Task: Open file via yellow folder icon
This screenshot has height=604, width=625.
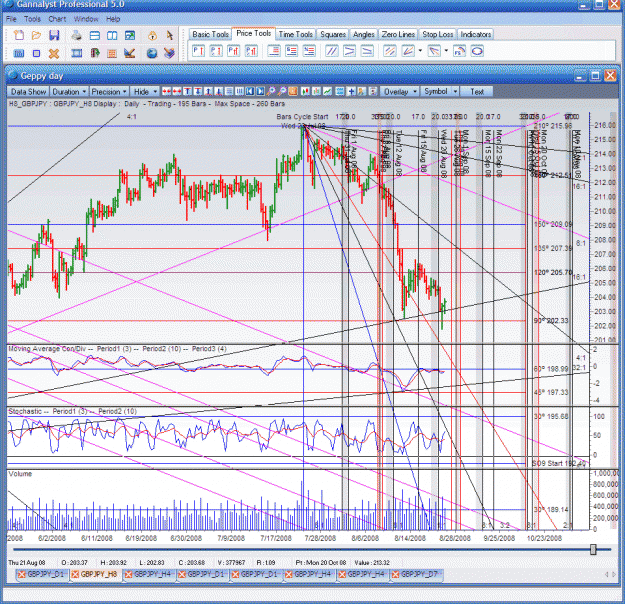Action: coord(36,35)
